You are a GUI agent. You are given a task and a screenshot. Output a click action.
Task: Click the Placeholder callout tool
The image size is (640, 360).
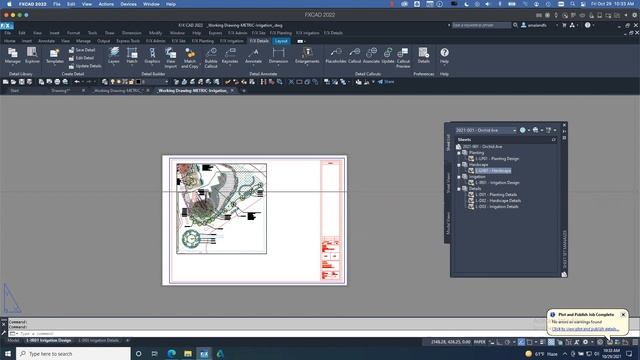tap(336, 56)
